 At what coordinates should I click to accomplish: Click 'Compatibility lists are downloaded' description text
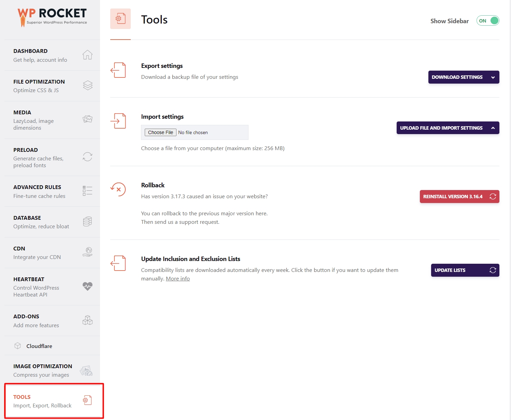pos(270,274)
